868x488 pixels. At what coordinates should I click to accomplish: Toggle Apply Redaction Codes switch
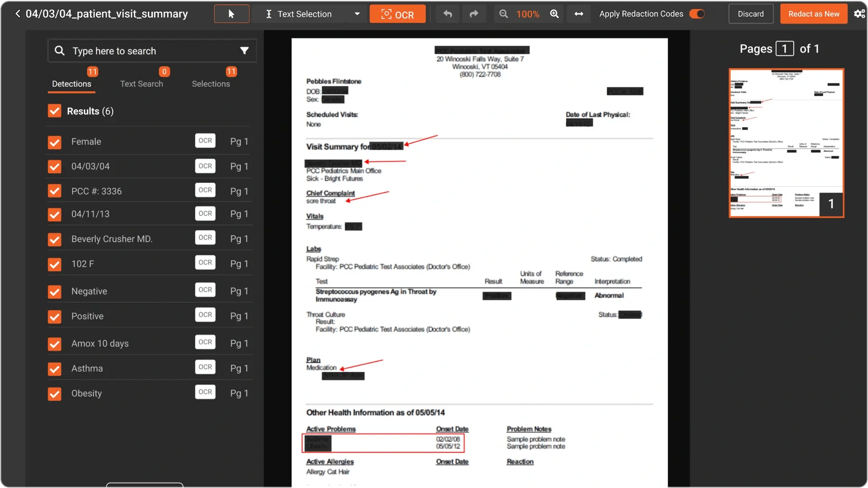coord(697,14)
